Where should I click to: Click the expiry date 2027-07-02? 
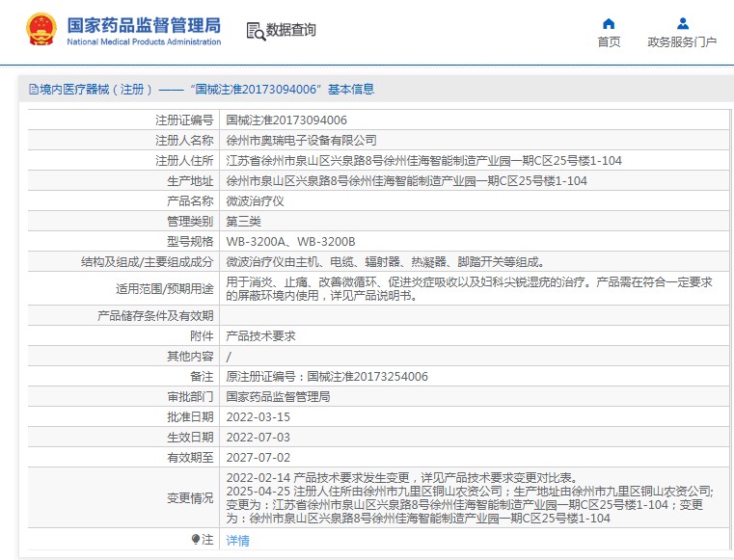tap(258, 457)
